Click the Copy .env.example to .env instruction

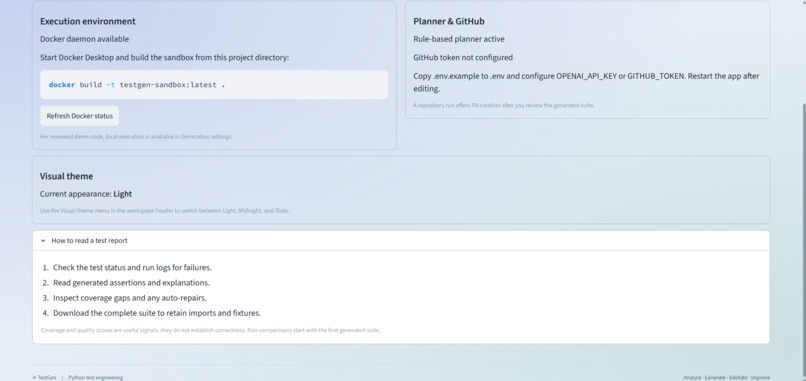coord(587,82)
